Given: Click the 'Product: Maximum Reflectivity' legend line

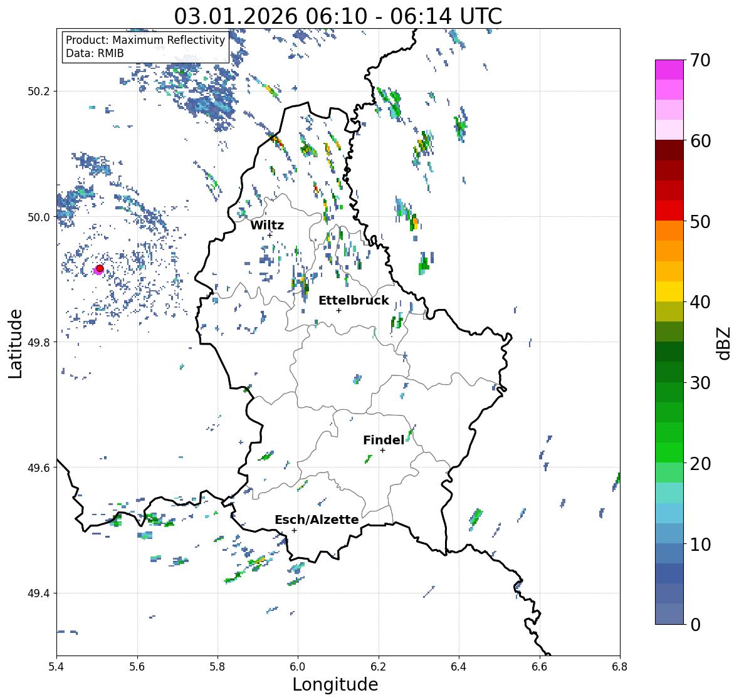Looking at the screenshot, I should pos(145,40).
